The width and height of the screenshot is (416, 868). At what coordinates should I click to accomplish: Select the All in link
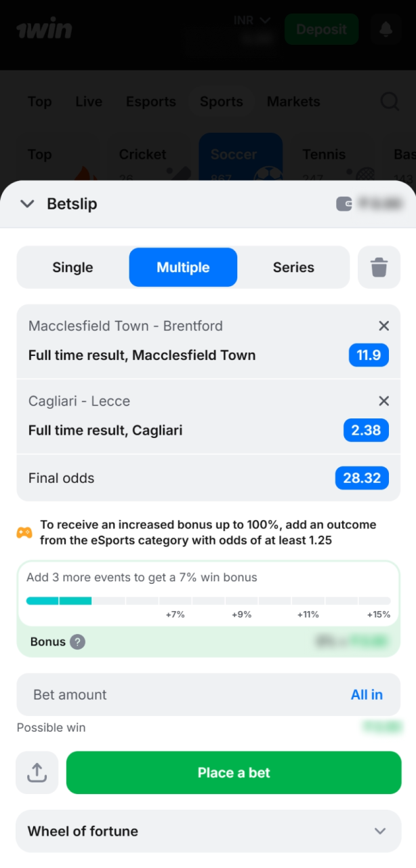367,694
